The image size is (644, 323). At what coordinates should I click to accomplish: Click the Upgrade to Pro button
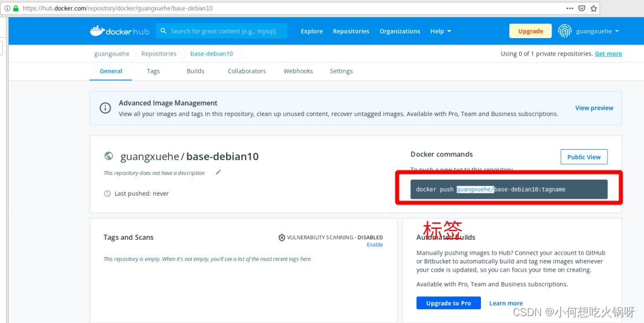click(449, 303)
